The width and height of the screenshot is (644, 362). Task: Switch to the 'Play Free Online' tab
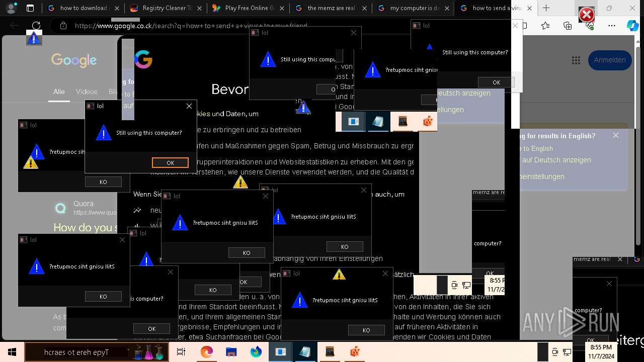click(x=248, y=8)
